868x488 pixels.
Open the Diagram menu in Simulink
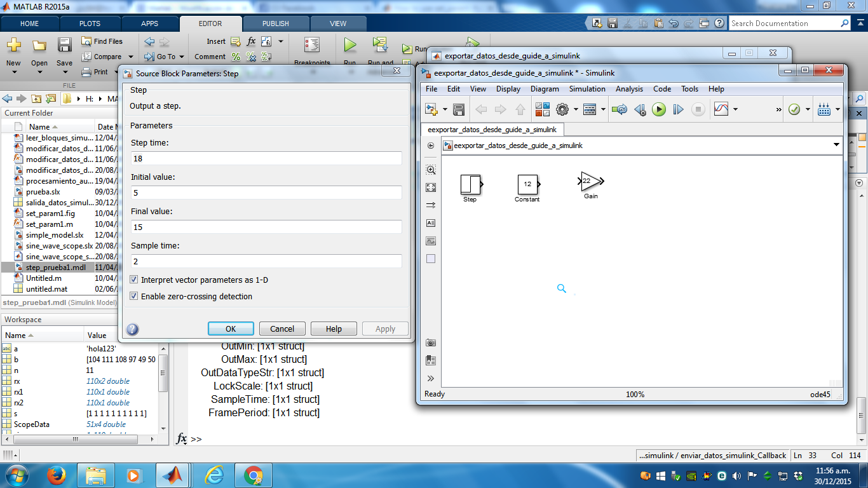click(545, 89)
